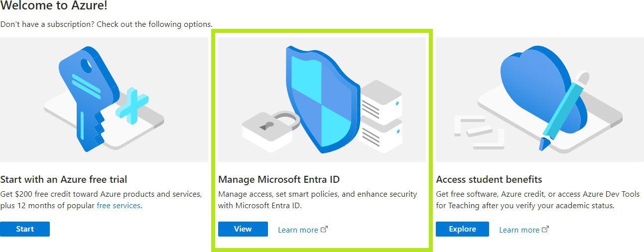This screenshot has width=644, height=252.
Task: Follow the free services hyperlink
Action: tap(119, 205)
